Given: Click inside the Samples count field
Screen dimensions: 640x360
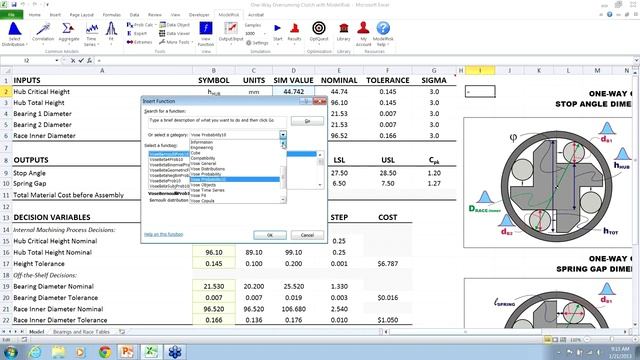Looking at the screenshot, I should [253, 33].
